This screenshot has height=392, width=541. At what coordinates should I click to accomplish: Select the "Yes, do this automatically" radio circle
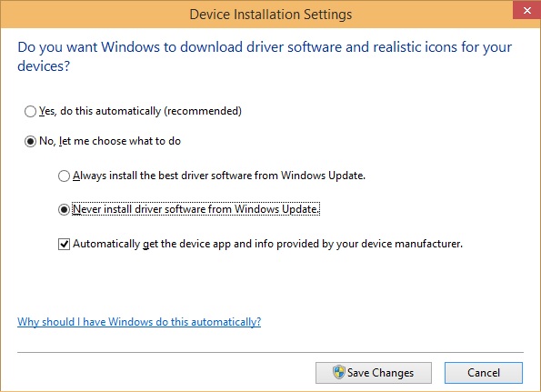[x=30, y=112]
